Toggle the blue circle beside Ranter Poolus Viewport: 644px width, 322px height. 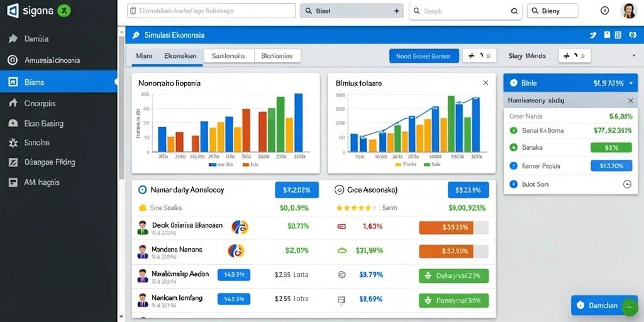(x=513, y=166)
